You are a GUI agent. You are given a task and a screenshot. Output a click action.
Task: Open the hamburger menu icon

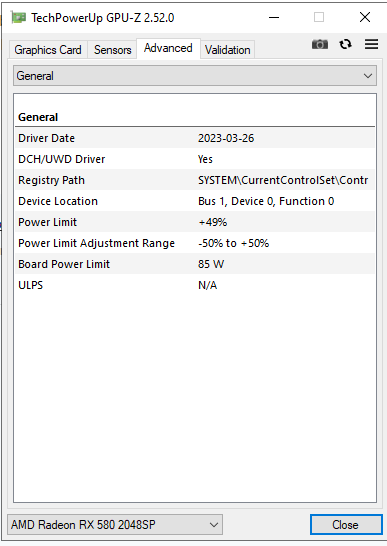[x=371, y=44]
